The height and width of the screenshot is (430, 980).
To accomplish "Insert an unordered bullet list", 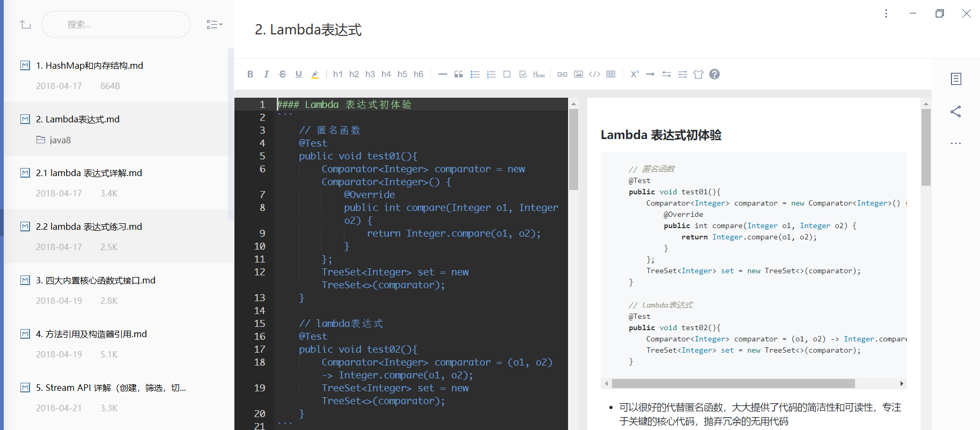I will [x=475, y=74].
